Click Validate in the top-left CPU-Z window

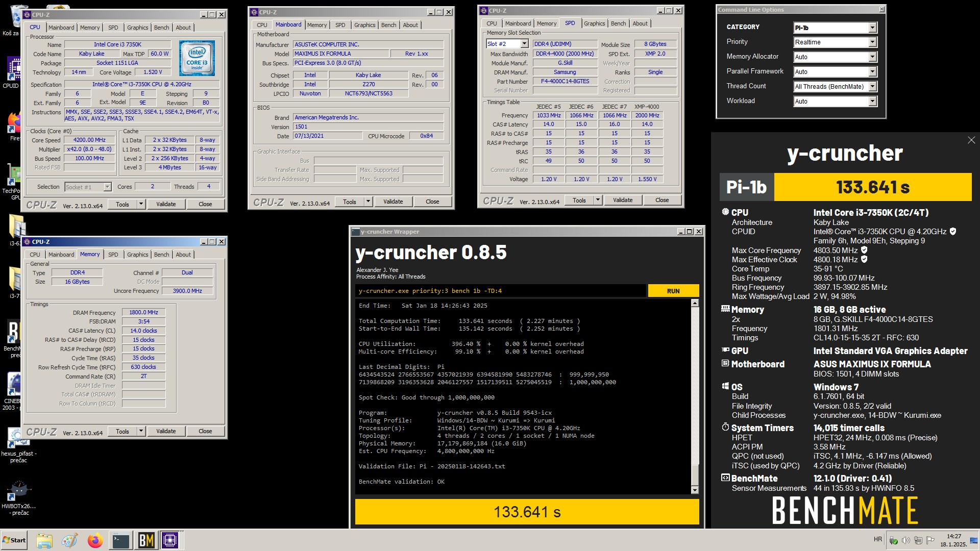tap(166, 204)
